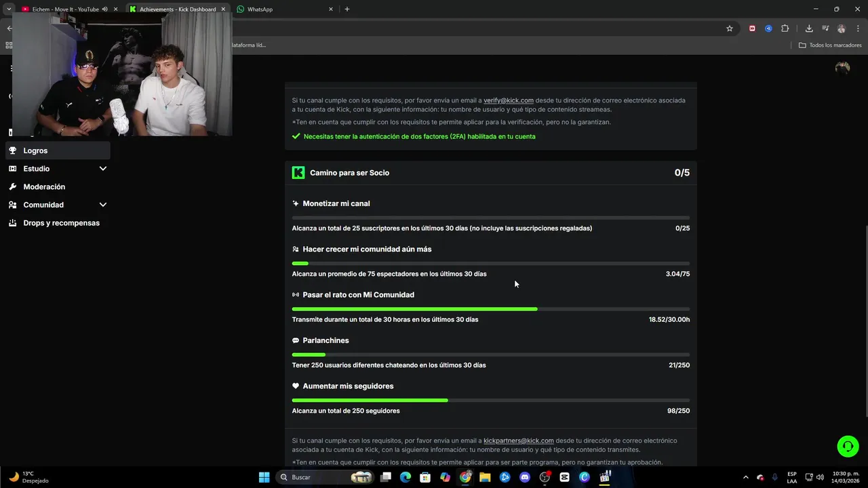Click the 30 hours streaming progress bar
This screenshot has height=488, width=868.
[491, 309]
